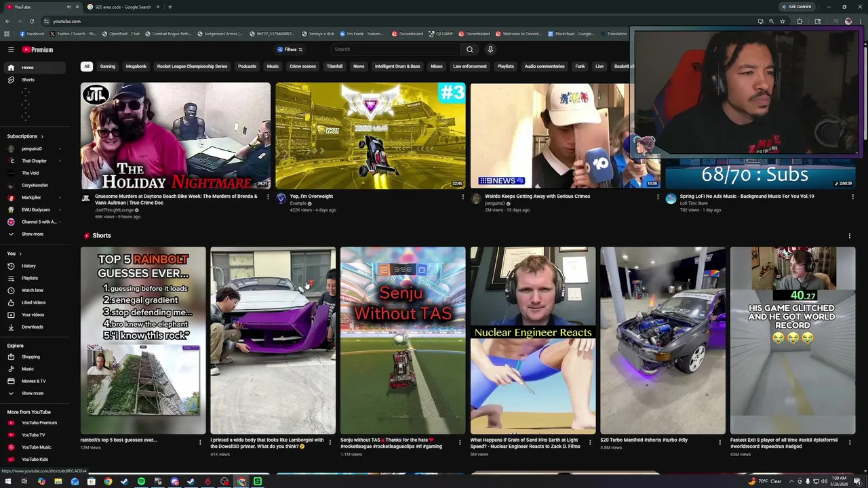868x488 pixels.
Task: Open Playlists in sidebar
Action: point(34,278)
